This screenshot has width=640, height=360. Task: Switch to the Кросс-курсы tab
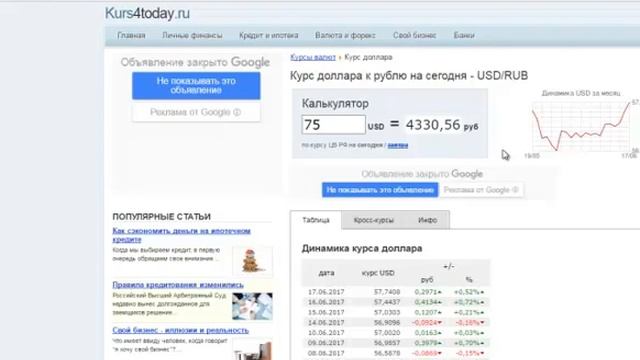373,220
